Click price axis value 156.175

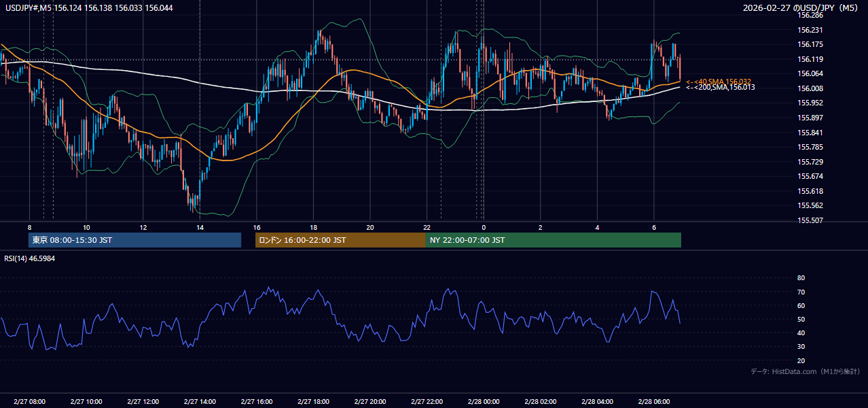(x=810, y=44)
